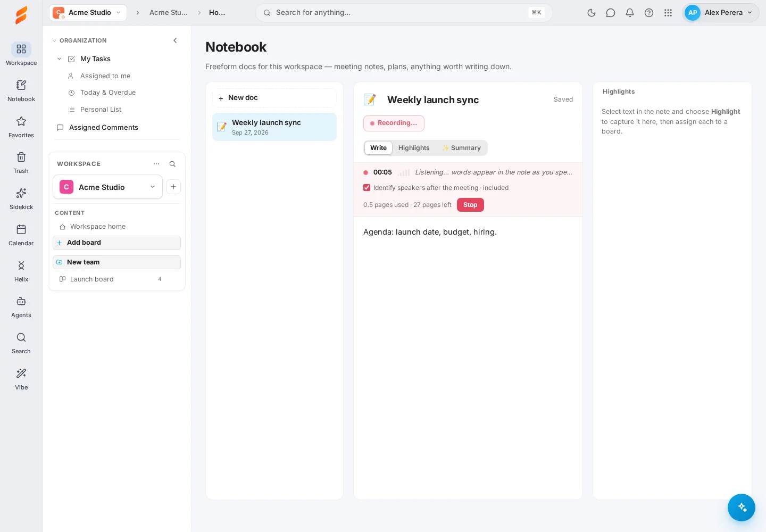Click New team
Screen dimensions: 766x532
point(116,262)
